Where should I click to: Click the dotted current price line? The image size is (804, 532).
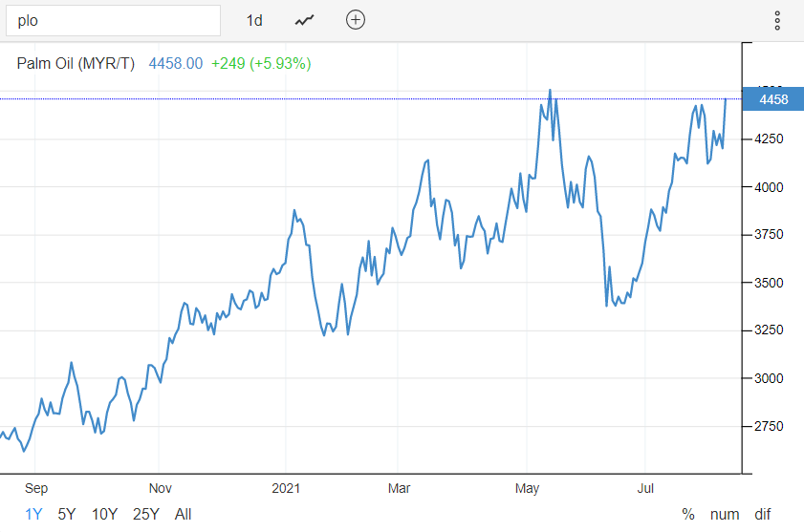click(x=287, y=98)
